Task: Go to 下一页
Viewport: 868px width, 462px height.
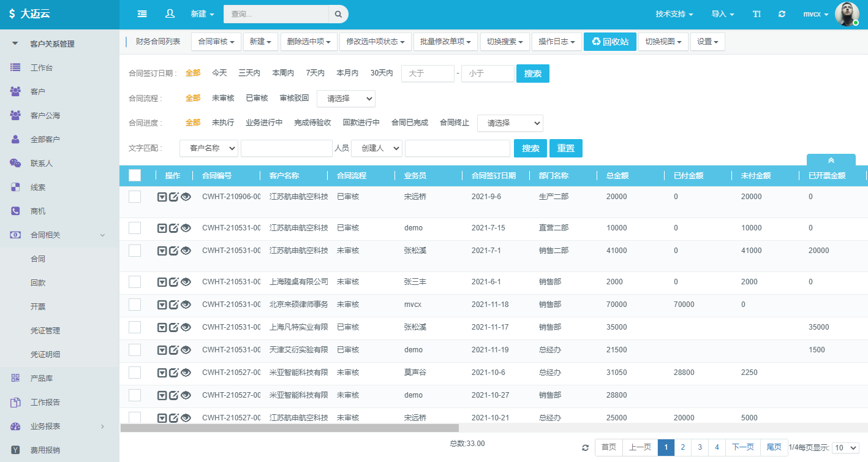Action: coord(743,447)
